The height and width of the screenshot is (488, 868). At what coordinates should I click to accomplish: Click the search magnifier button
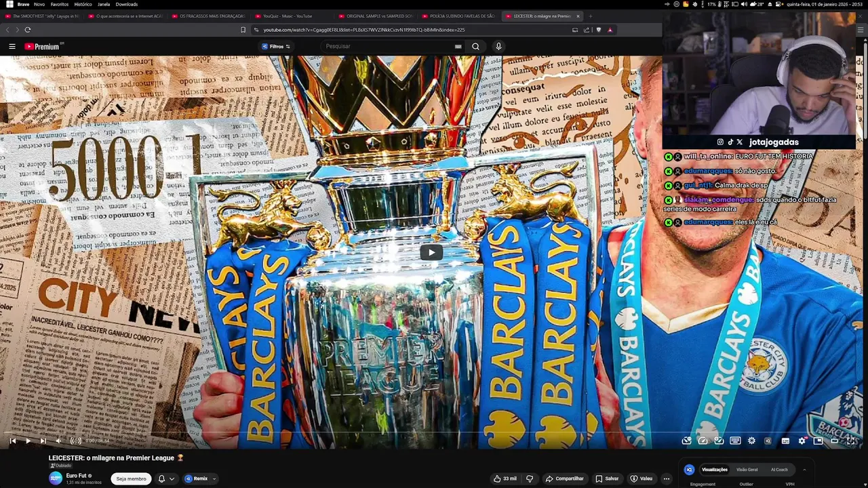475,46
